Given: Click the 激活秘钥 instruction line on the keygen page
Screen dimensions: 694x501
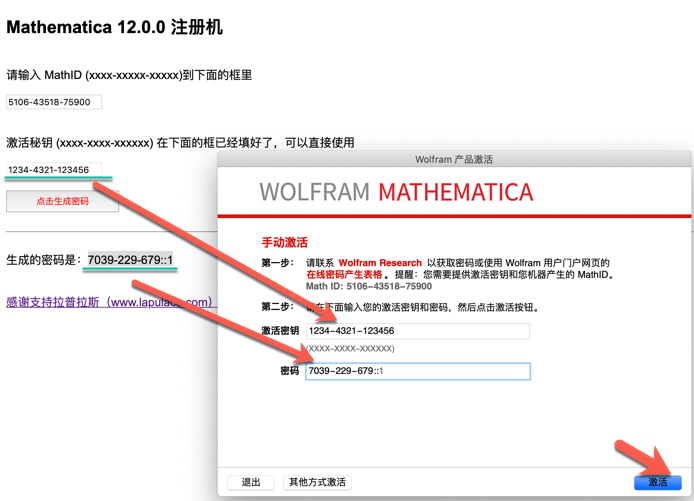Looking at the screenshot, I should 180,143.
